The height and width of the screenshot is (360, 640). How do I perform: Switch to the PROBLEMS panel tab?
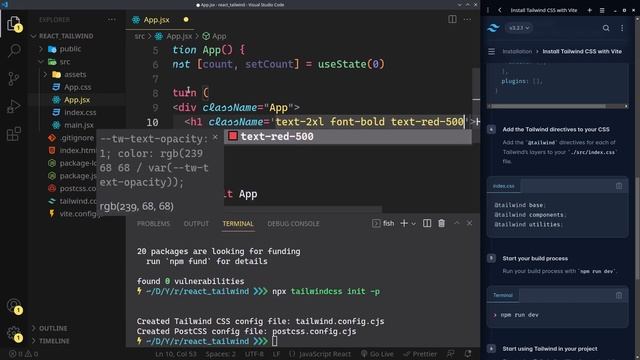click(153, 224)
